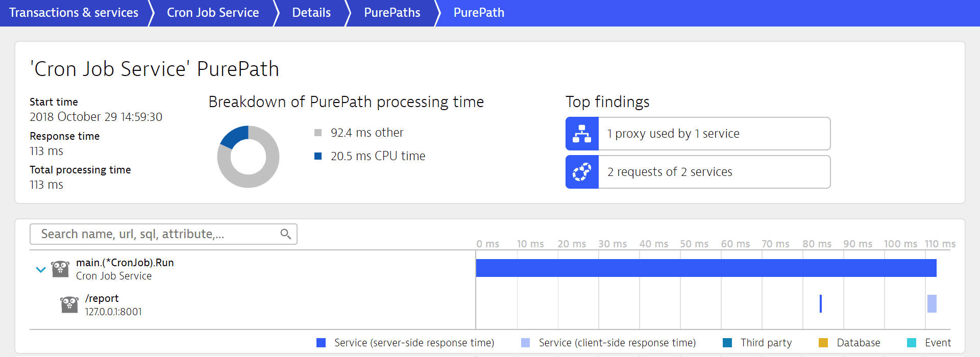Click the '0 ms' timeline axis label
Screen dimensions: 980x357
pyautogui.click(x=488, y=244)
